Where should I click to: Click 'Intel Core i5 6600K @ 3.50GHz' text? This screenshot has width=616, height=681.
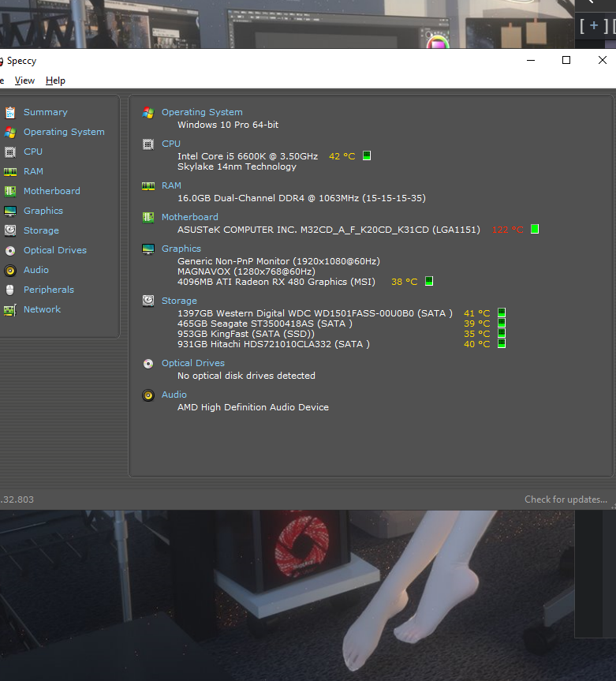(248, 156)
